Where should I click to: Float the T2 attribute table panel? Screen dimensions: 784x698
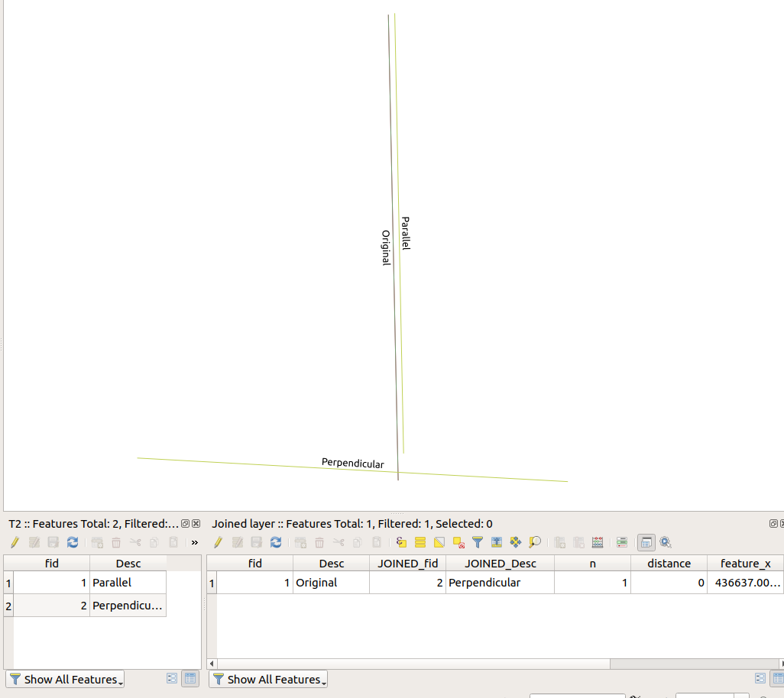tap(185, 524)
